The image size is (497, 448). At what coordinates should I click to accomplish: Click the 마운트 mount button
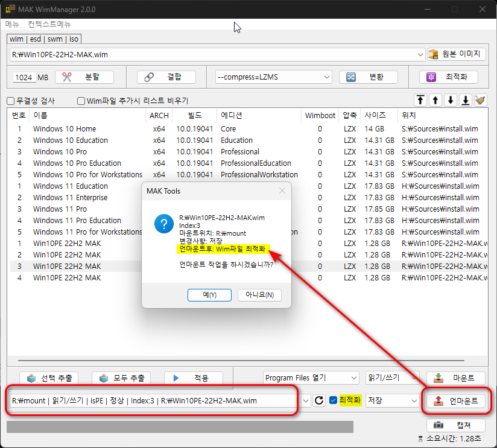[x=456, y=377]
